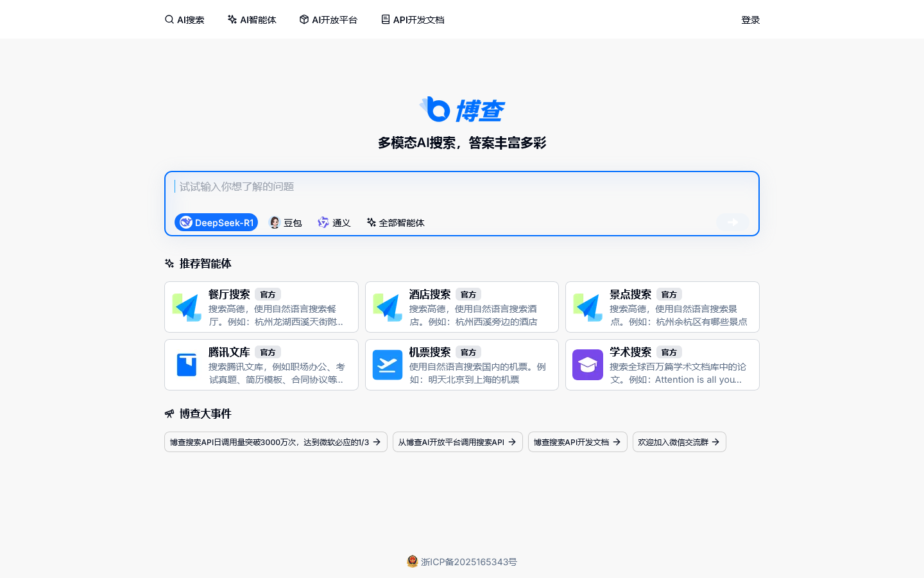Click the 餐厅搜索 description text

(276, 315)
